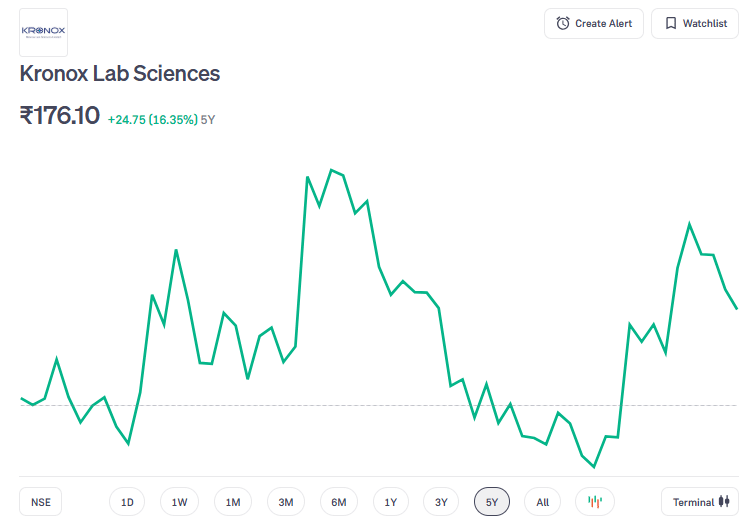Add Kronox Lab Sciences to Watchlist

tap(695, 23)
